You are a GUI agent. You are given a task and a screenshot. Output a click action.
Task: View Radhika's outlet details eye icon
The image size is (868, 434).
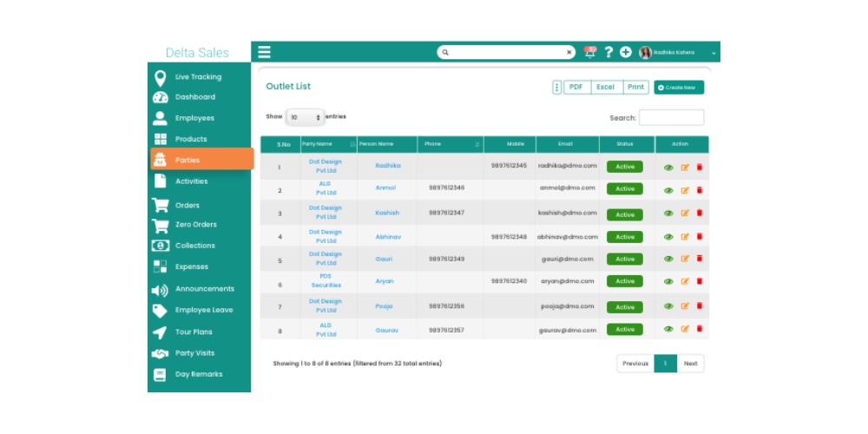pyautogui.click(x=668, y=168)
